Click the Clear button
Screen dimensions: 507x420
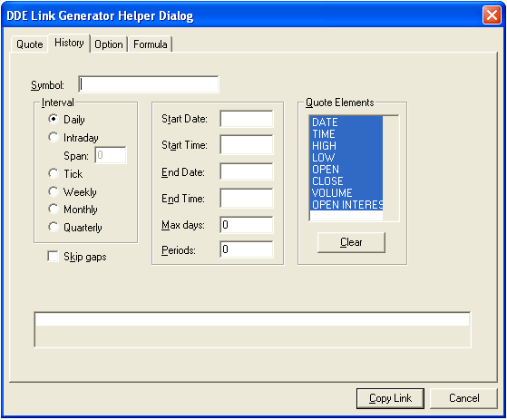351,242
